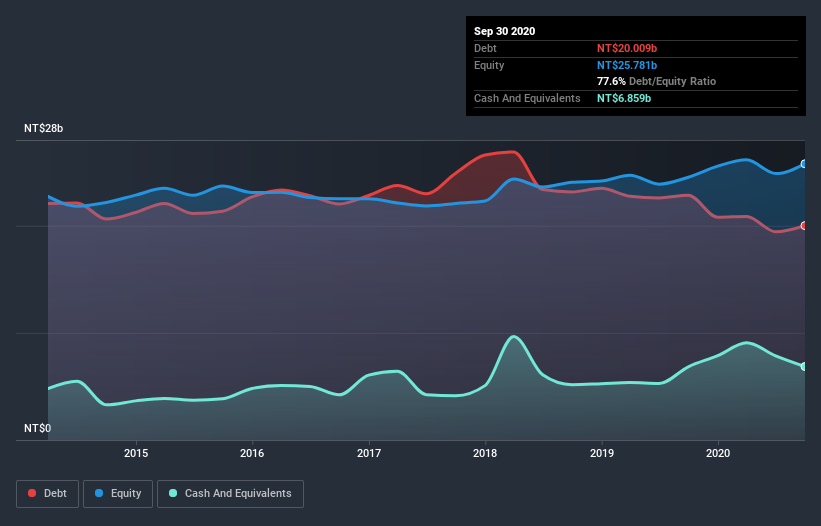Click the 2016 x-axis label
This screenshot has width=821, height=526.
252,453
